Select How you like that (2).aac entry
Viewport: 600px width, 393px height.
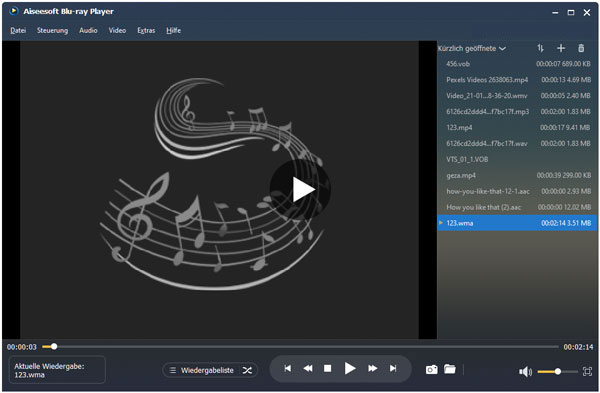(x=517, y=207)
